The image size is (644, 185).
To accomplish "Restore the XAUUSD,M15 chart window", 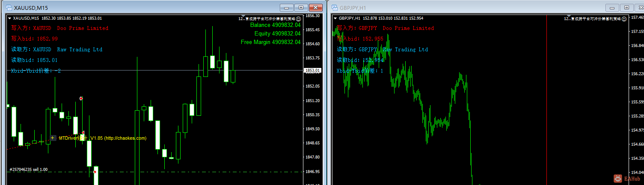I will tap(301, 8).
